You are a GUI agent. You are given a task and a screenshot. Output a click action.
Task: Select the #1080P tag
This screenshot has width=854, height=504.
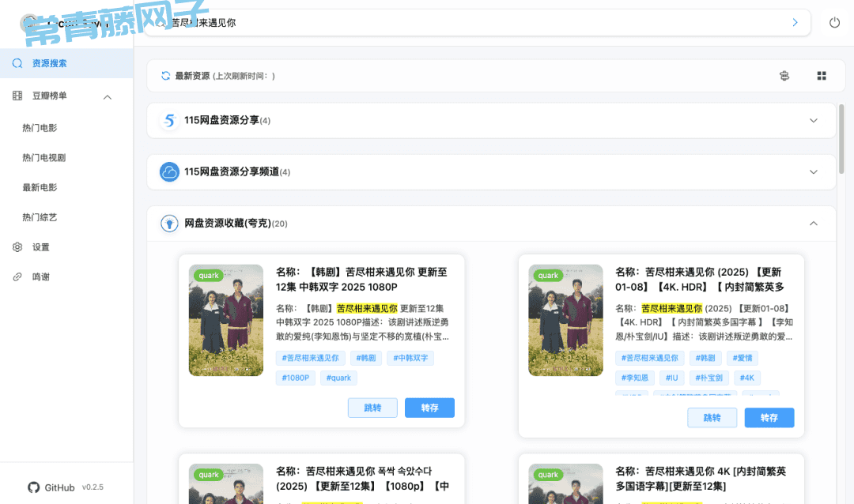(296, 378)
